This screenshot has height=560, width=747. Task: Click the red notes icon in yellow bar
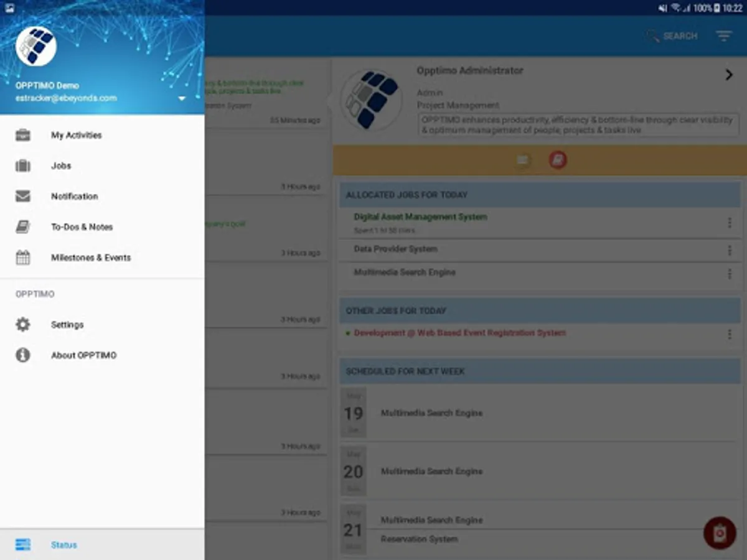pos(558,161)
